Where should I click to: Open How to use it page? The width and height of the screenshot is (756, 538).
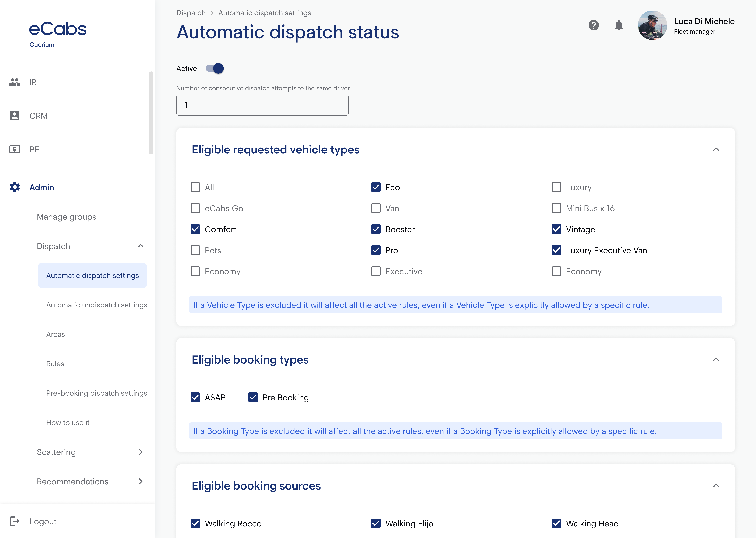pyautogui.click(x=68, y=423)
